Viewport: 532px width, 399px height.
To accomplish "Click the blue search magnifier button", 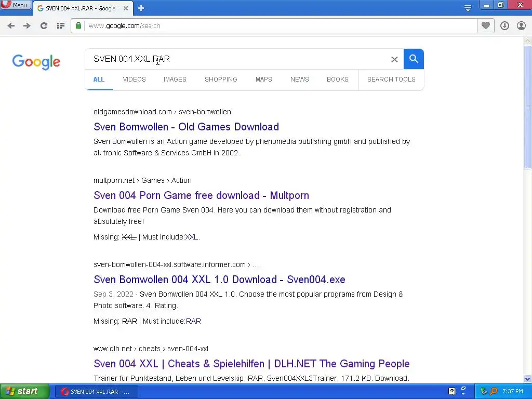I will (414, 59).
